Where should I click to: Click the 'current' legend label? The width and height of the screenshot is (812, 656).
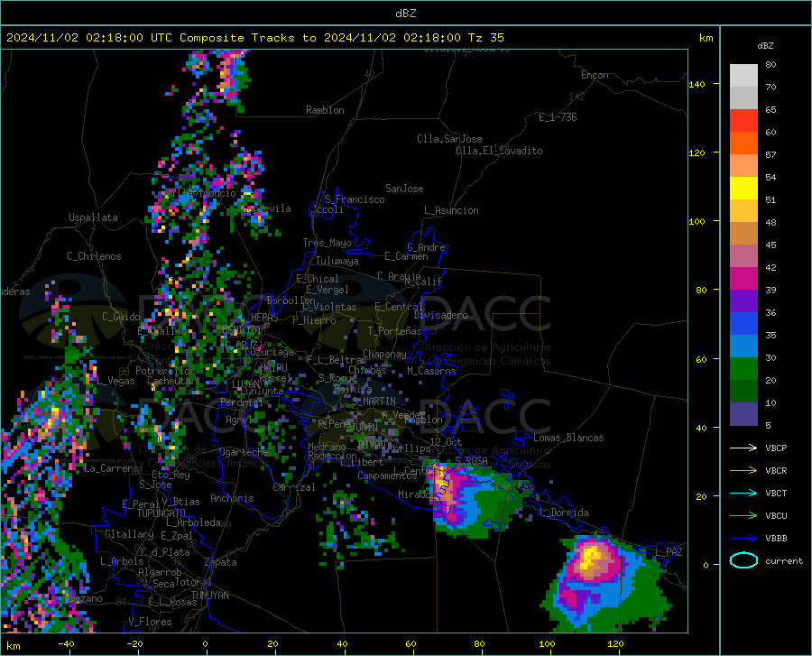pos(784,560)
